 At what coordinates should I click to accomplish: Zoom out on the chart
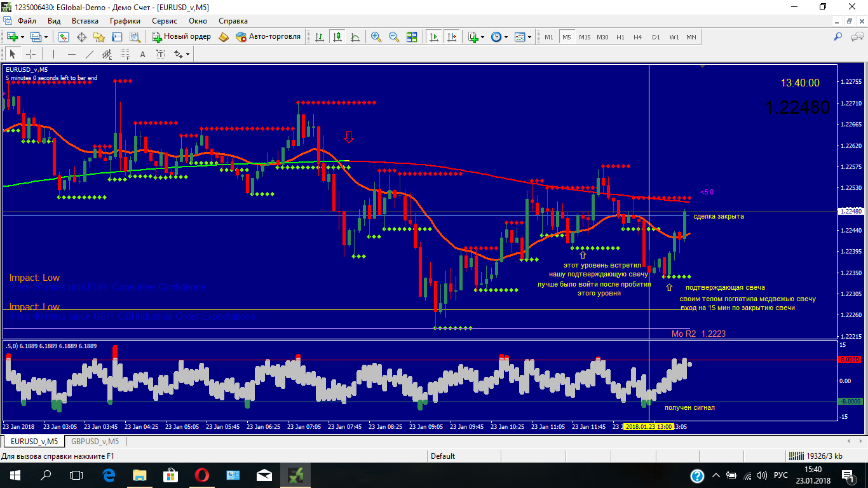pyautogui.click(x=394, y=37)
